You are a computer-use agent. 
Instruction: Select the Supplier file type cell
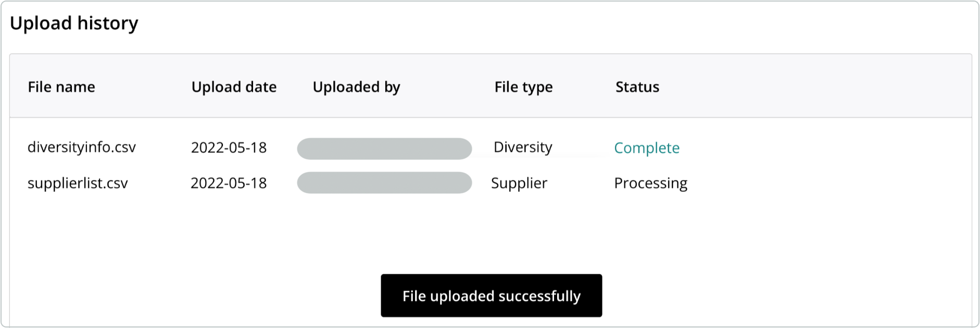[x=519, y=184]
